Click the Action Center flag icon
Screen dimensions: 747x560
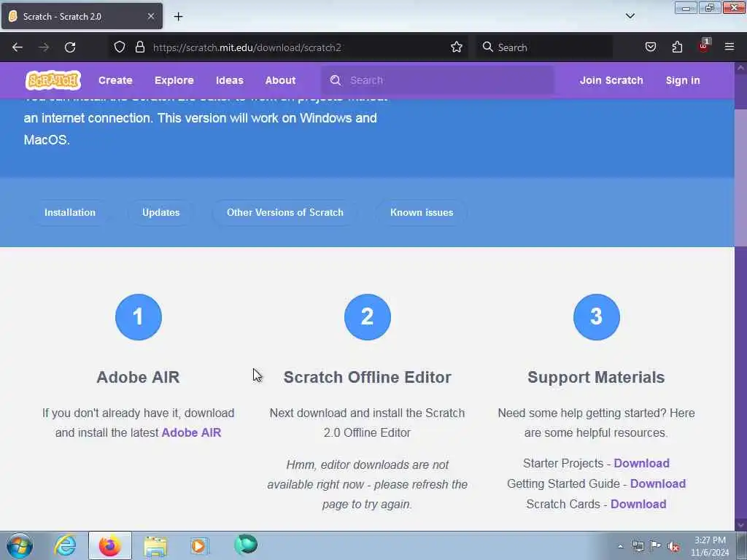point(656,546)
